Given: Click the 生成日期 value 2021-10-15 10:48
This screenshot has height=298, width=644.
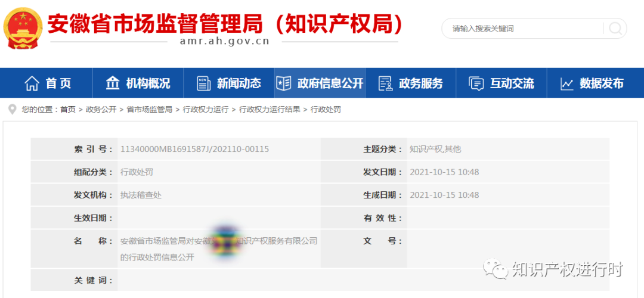Looking at the screenshot, I should click(444, 195).
